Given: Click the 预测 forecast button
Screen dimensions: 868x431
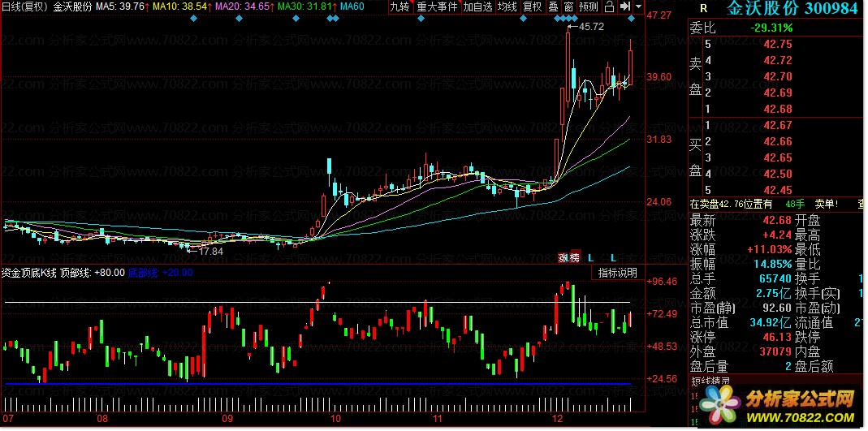Looking at the screenshot, I should [x=589, y=7].
